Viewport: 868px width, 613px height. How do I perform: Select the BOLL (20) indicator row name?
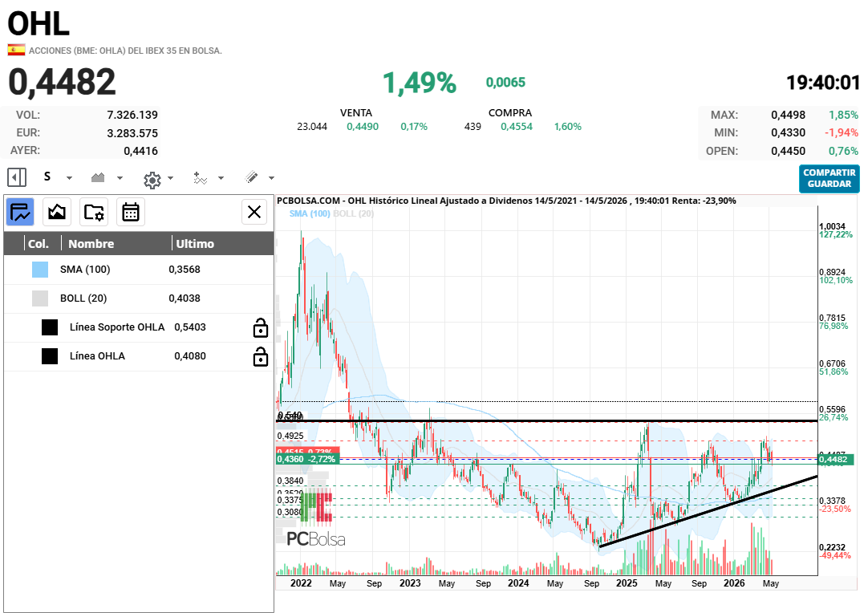(x=83, y=298)
